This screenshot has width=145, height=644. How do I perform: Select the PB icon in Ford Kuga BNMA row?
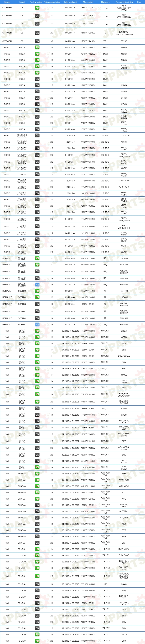[37, 60]
